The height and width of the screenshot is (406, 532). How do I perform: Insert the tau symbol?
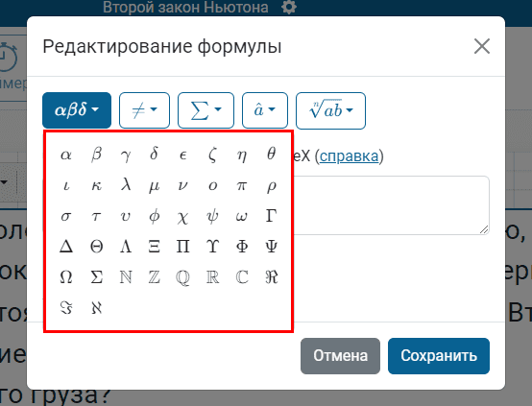click(x=97, y=216)
